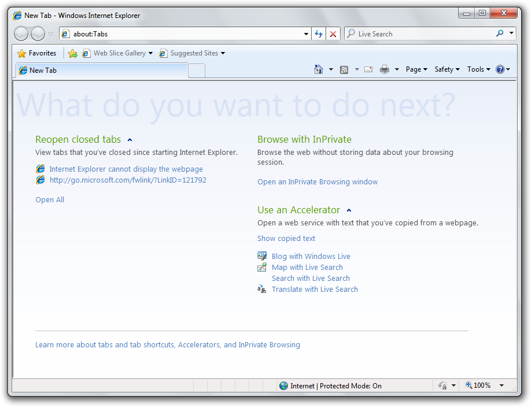The width and height of the screenshot is (532, 408).
Task: Open the recent pages dropdown beside Forward
Action: click(50, 34)
